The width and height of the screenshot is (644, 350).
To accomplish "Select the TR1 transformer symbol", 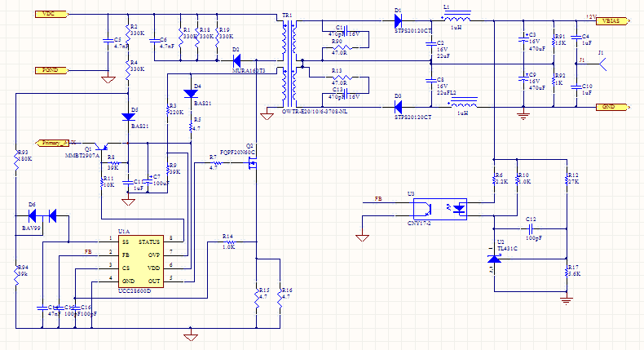I will [x=289, y=64].
